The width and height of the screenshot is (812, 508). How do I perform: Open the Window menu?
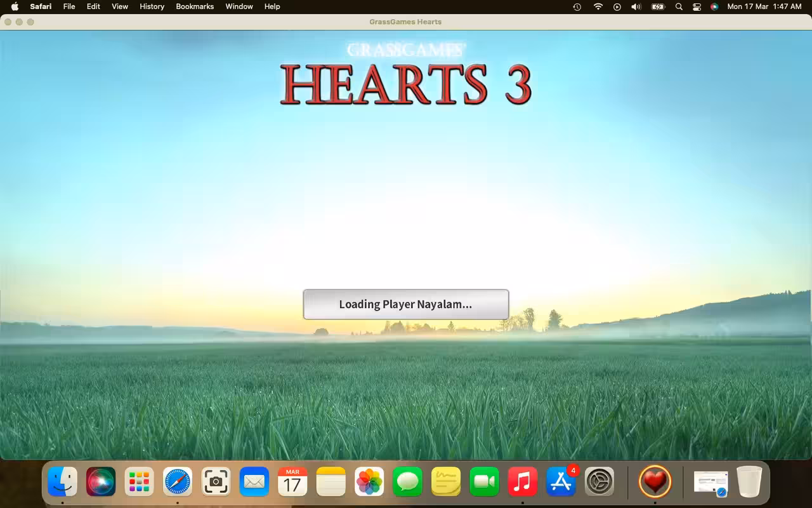239,6
